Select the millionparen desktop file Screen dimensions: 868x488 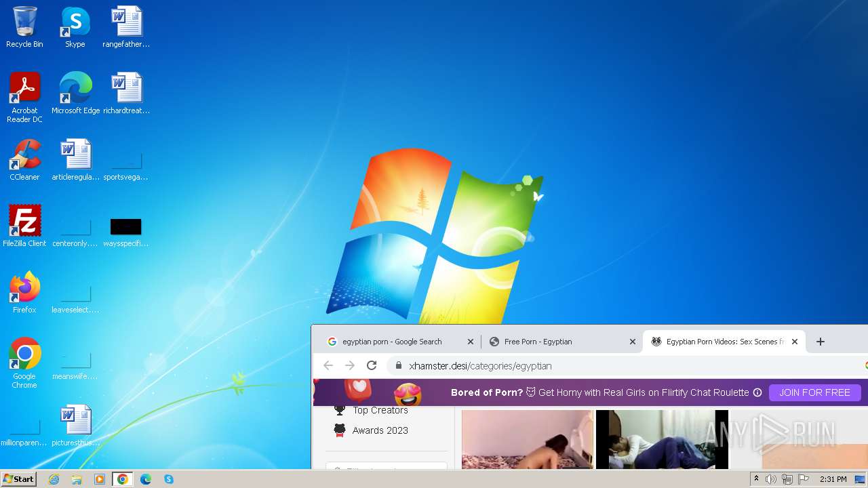tap(24, 431)
